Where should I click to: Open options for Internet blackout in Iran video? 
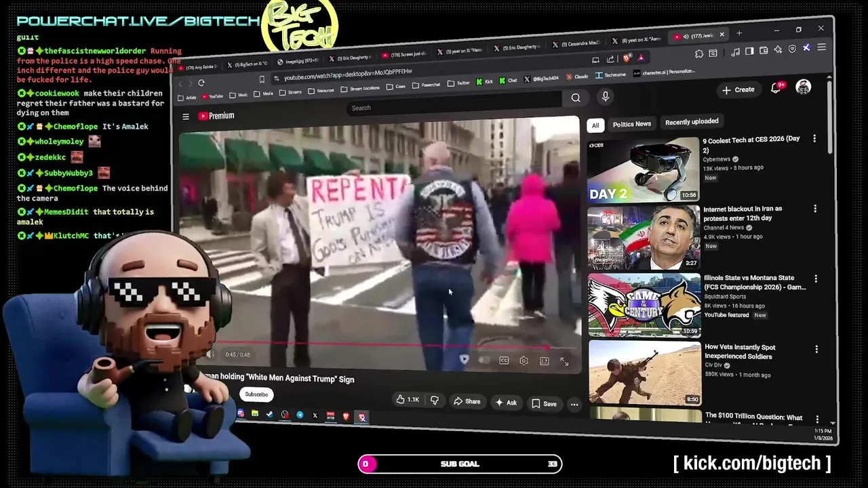815,209
